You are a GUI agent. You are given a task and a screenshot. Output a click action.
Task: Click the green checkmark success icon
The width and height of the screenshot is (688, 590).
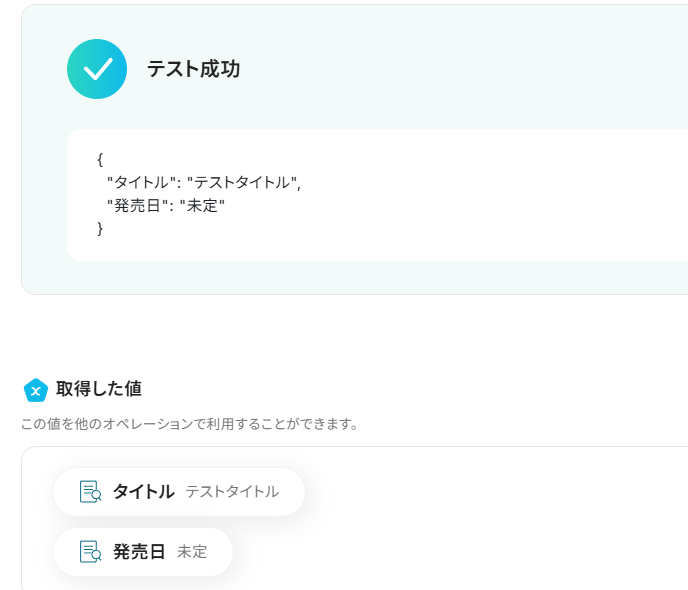[x=97, y=69]
